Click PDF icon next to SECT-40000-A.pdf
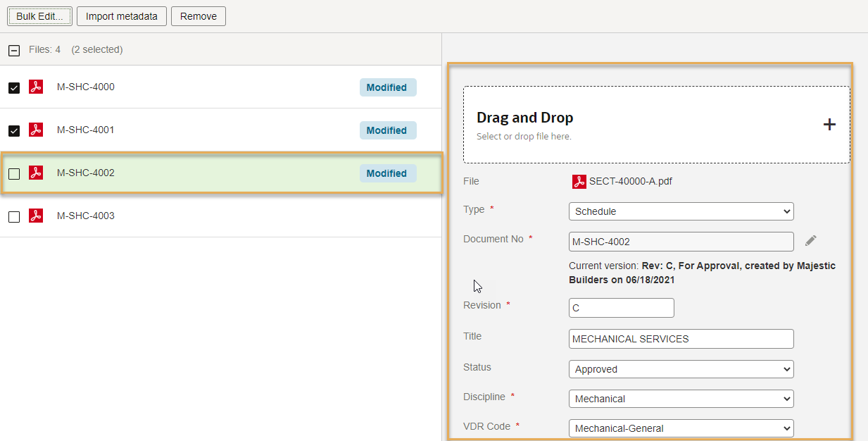Image resolution: width=868 pixels, height=441 pixels. (579, 182)
